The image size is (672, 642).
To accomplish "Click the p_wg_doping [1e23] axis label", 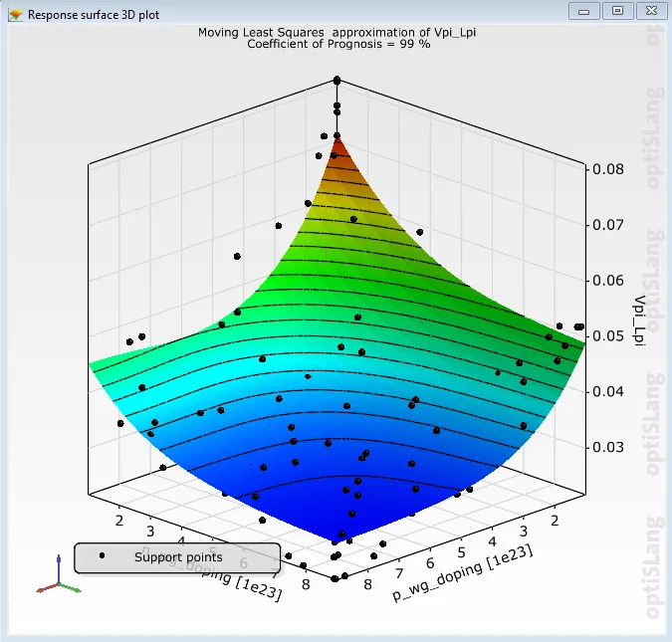I will click(463, 572).
